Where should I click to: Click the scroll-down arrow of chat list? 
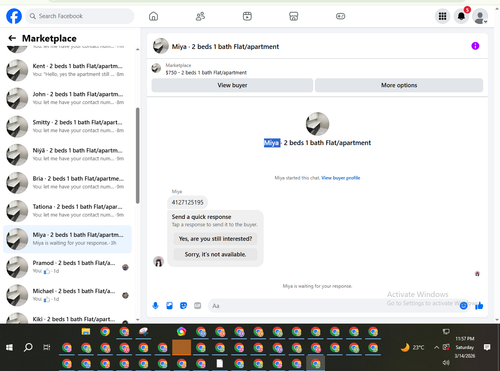[x=137, y=320]
